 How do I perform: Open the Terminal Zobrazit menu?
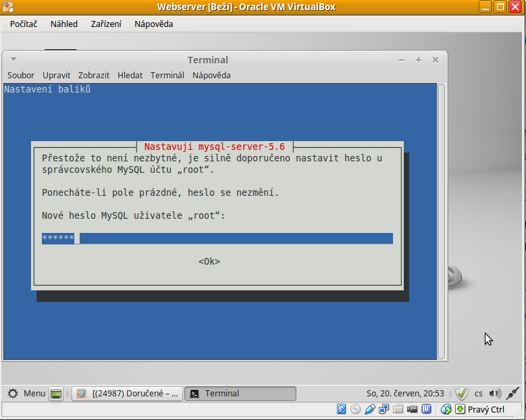pos(94,75)
